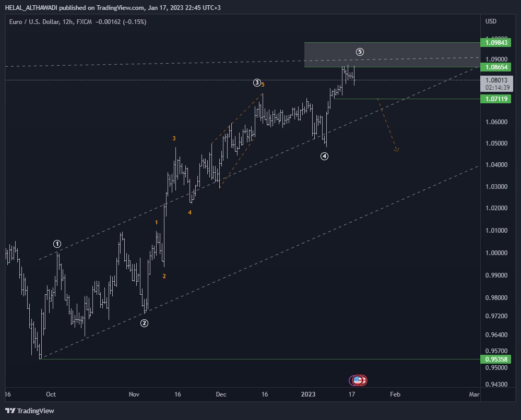This screenshot has width=521, height=420.
Task: Click the Dec time axis label
Action: click(x=221, y=394)
